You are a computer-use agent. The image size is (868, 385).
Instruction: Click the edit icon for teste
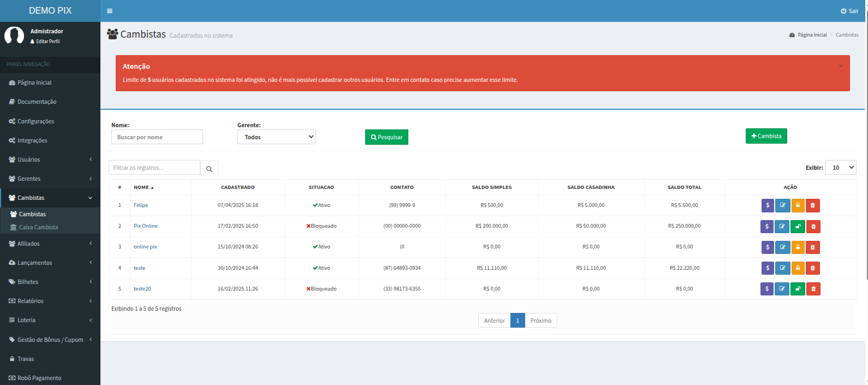[782, 268]
